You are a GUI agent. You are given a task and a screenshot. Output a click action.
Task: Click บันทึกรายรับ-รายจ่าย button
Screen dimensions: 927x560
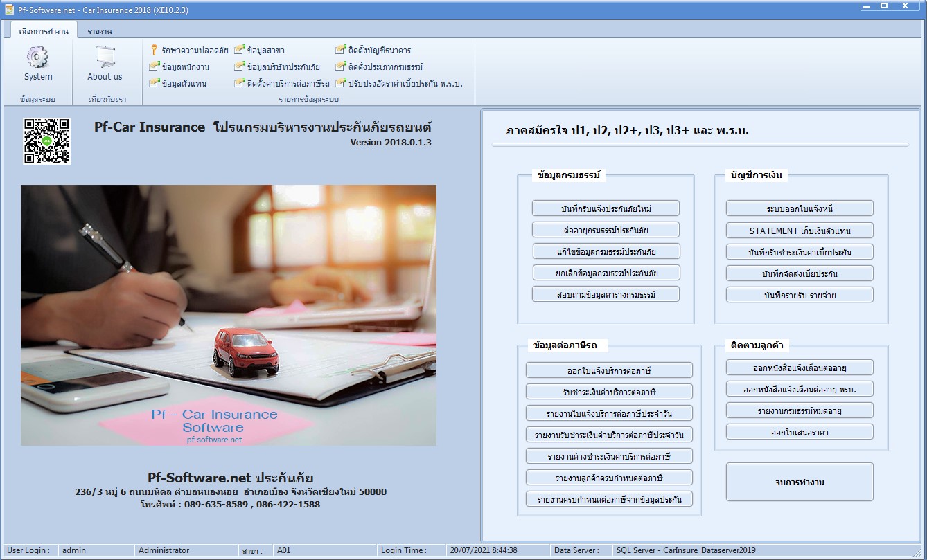click(x=800, y=295)
